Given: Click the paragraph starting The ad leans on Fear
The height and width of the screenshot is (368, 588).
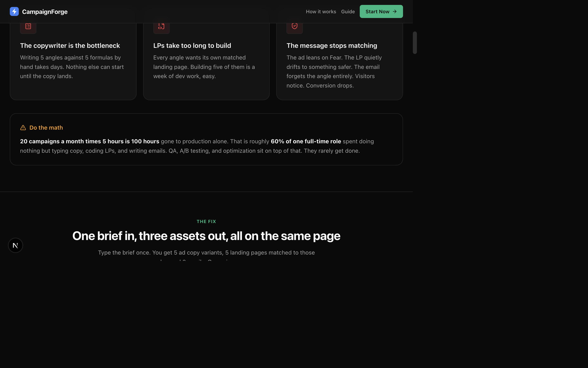Looking at the screenshot, I should [x=334, y=72].
